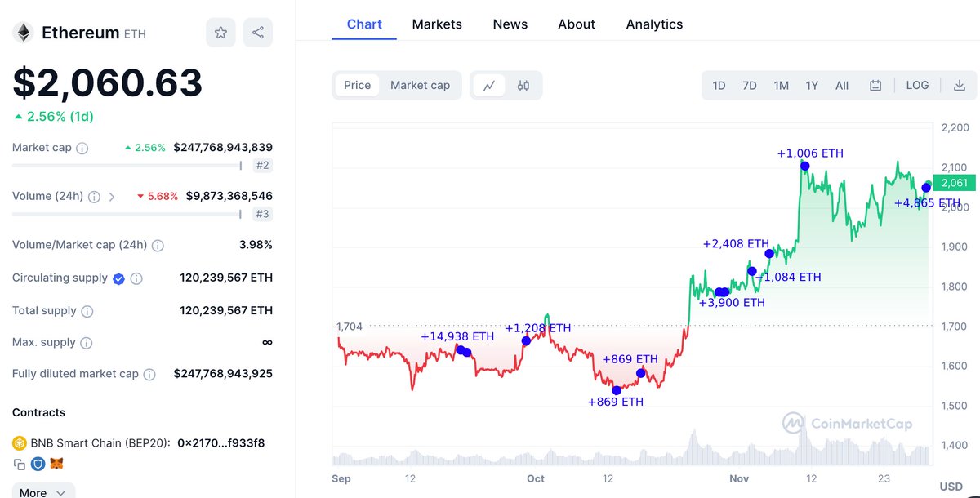The height and width of the screenshot is (498, 980).
Task: Click the blue shield icon under contract
Action: 38,464
